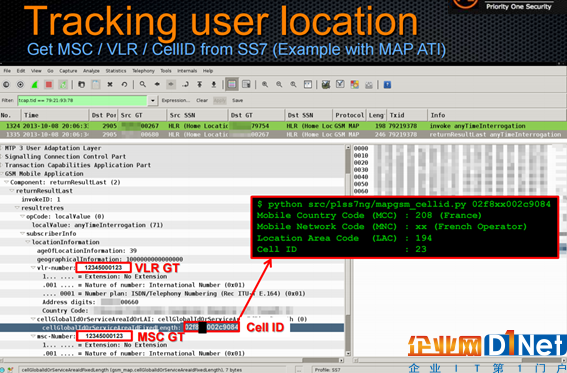Toggle auto scroll in live capture
Screen dimensions: 567x373
pyautogui.click(x=246, y=85)
